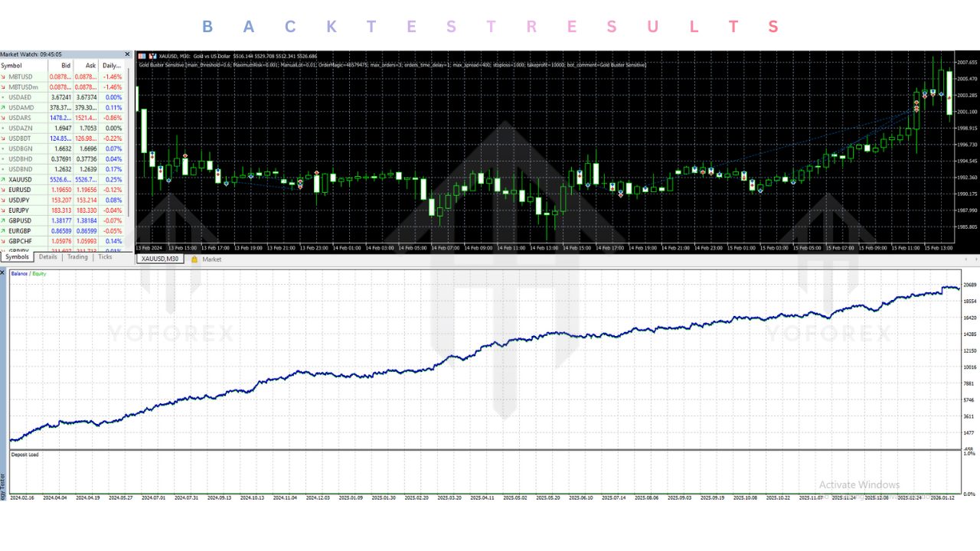Click the Market Watch vertical scrollbar

pyautogui.click(x=130, y=153)
